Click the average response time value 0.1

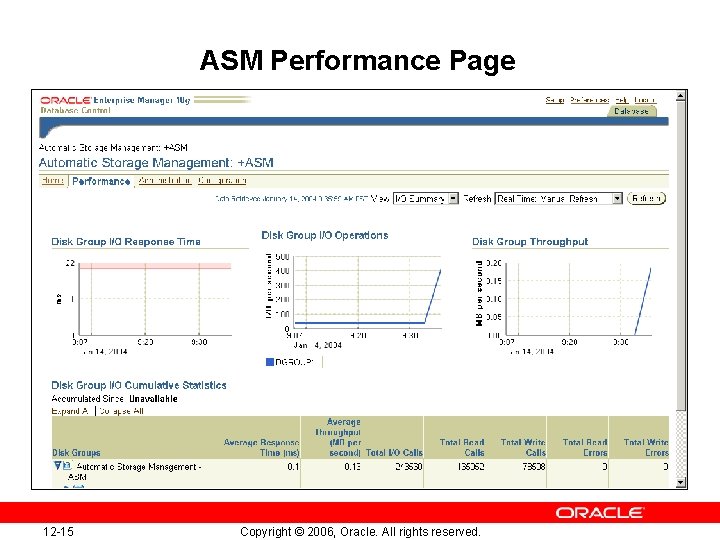click(x=293, y=467)
